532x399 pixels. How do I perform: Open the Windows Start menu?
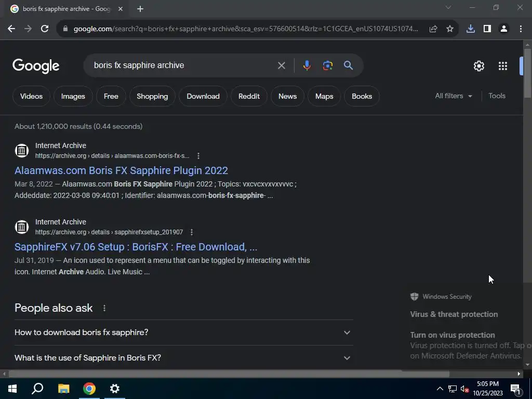point(12,389)
